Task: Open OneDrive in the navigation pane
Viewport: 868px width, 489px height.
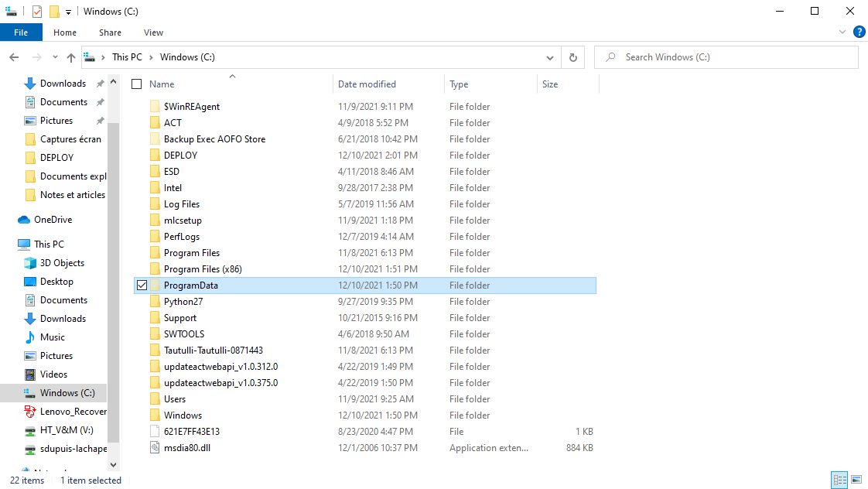Action: pyautogui.click(x=53, y=220)
